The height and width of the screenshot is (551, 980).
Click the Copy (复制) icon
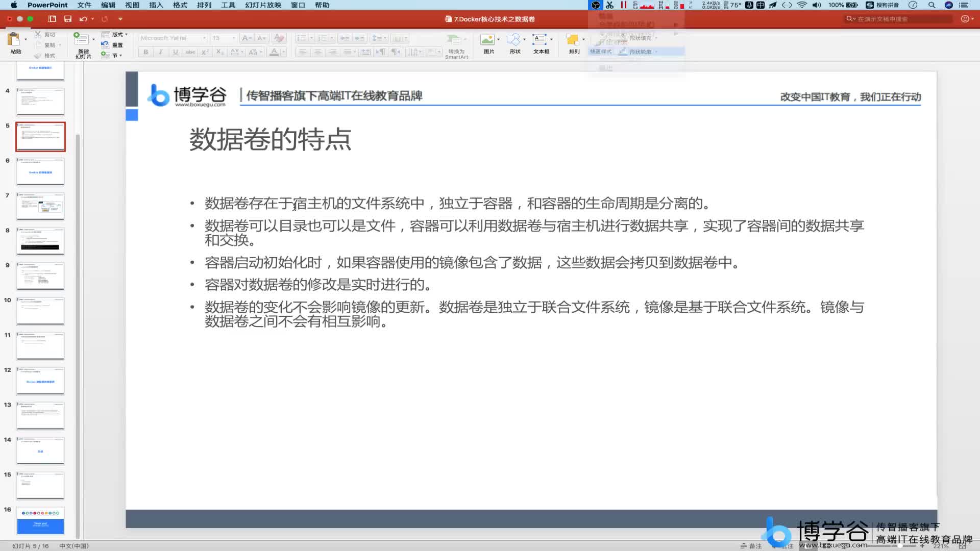(38, 45)
